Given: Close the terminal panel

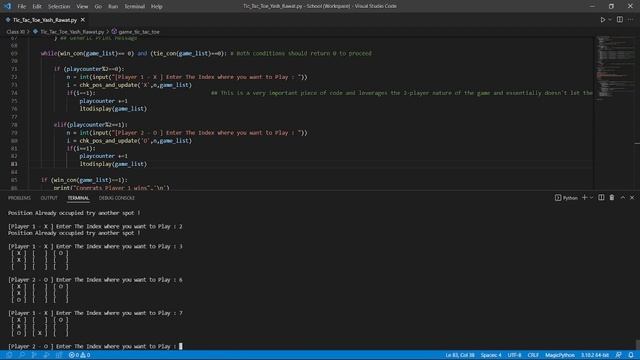Looking at the screenshot, I should [x=632, y=198].
